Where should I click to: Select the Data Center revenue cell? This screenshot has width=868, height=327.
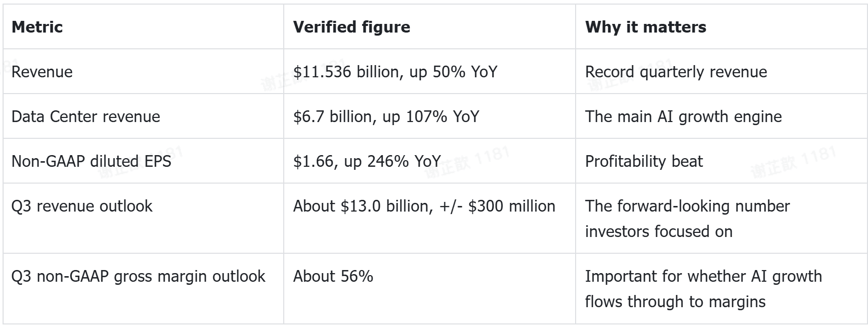[85, 116]
